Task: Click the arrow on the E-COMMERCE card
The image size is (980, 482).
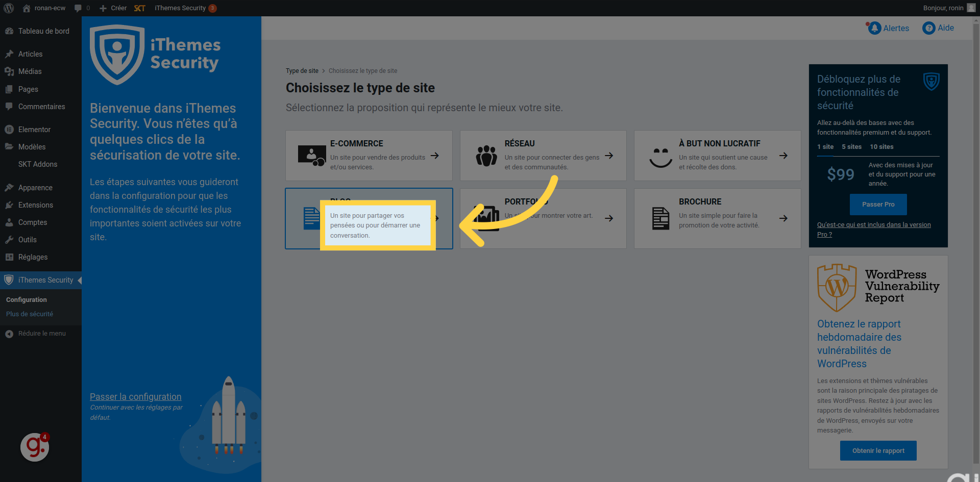Action: 435,156
